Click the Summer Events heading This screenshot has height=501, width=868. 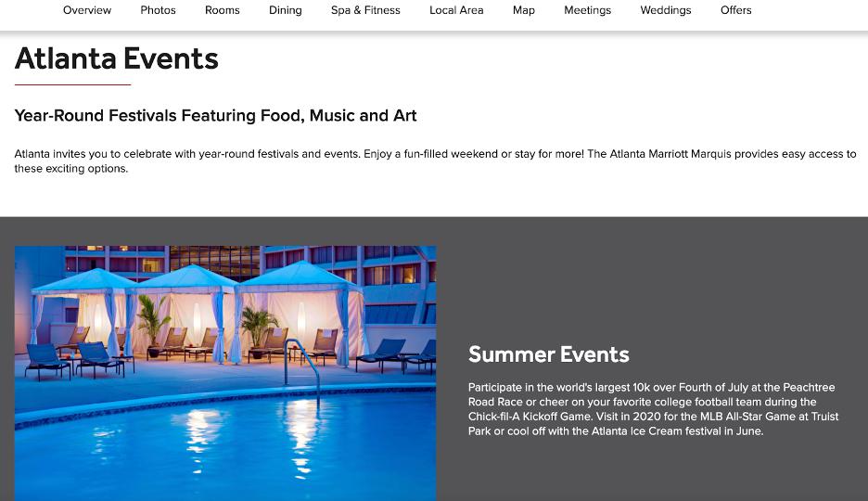click(x=548, y=354)
